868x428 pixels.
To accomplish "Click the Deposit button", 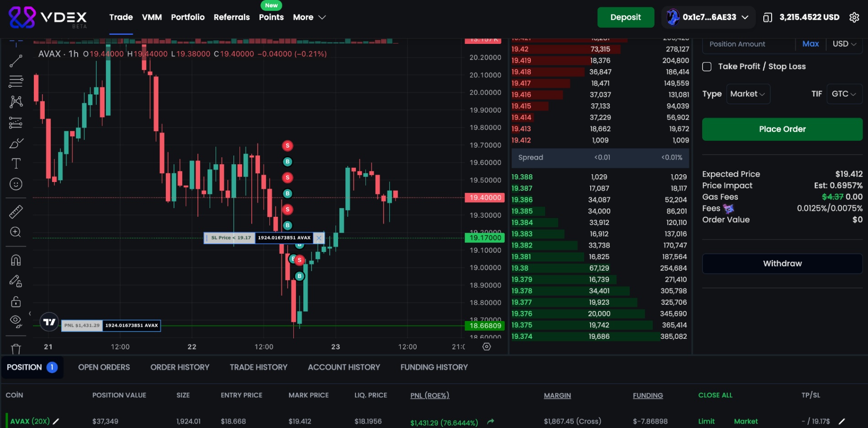I will pos(625,17).
